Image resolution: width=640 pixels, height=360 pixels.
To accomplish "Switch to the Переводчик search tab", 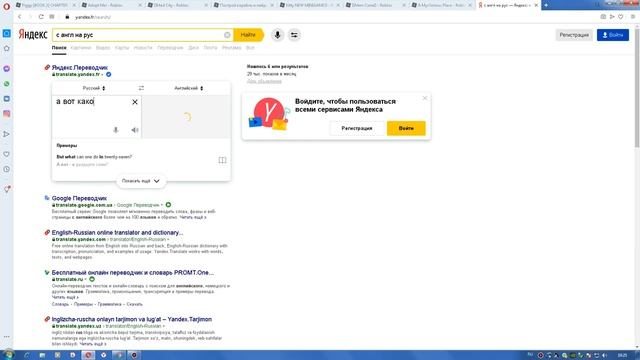I will (170, 48).
